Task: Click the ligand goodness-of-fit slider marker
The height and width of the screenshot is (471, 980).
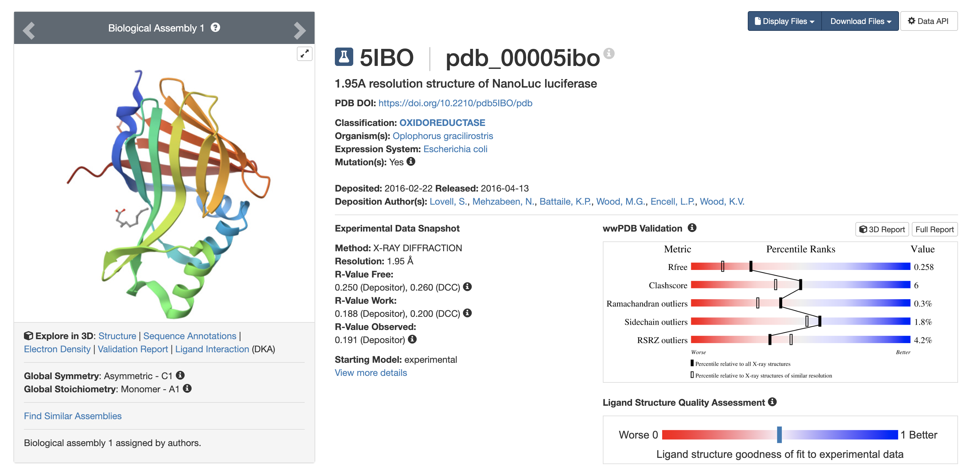Action: click(779, 435)
